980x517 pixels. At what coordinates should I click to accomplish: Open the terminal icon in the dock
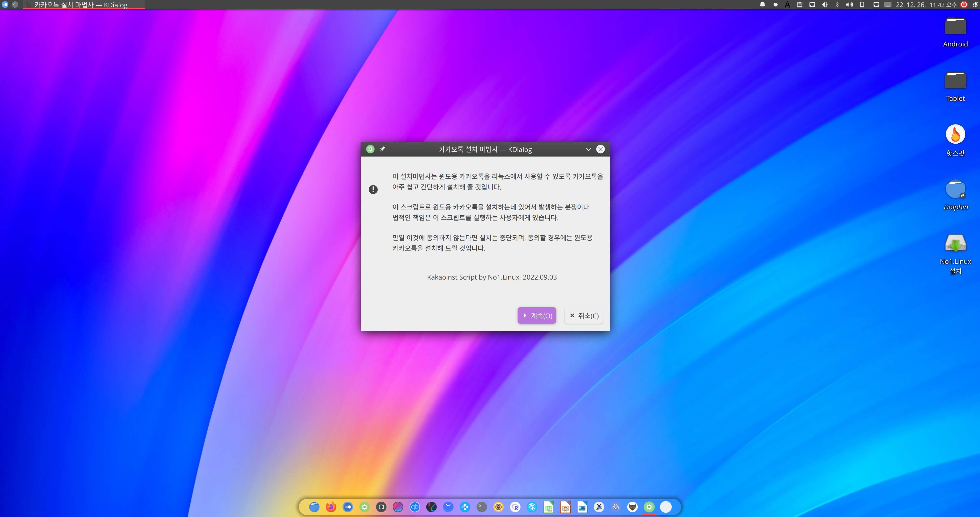point(482,507)
